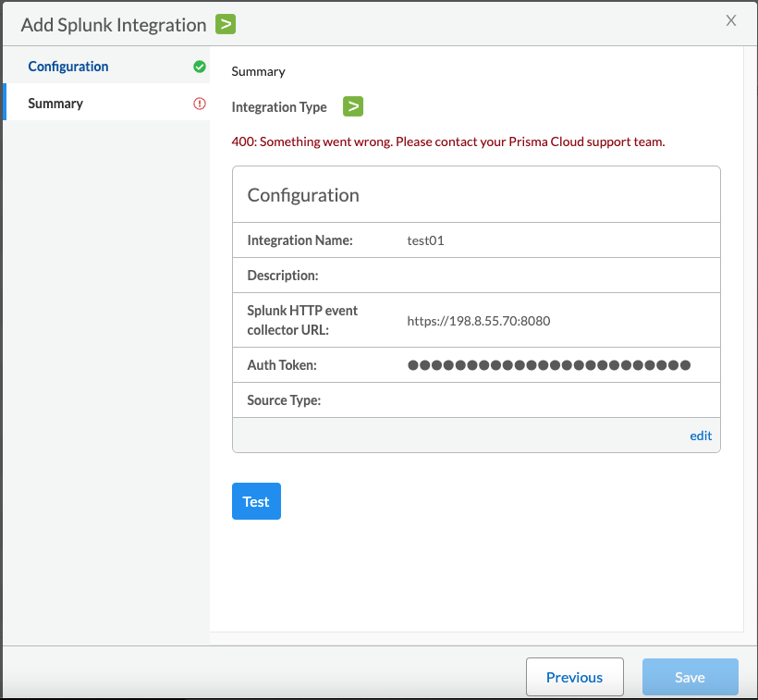Click the Splunk logo in dialog title
This screenshot has height=700, width=758.
pyautogui.click(x=226, y=23)
